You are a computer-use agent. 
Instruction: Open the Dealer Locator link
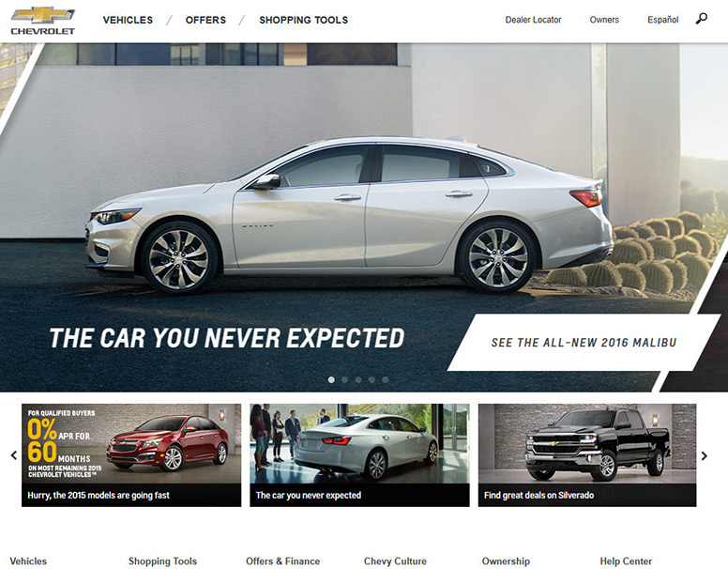point(533,20)
